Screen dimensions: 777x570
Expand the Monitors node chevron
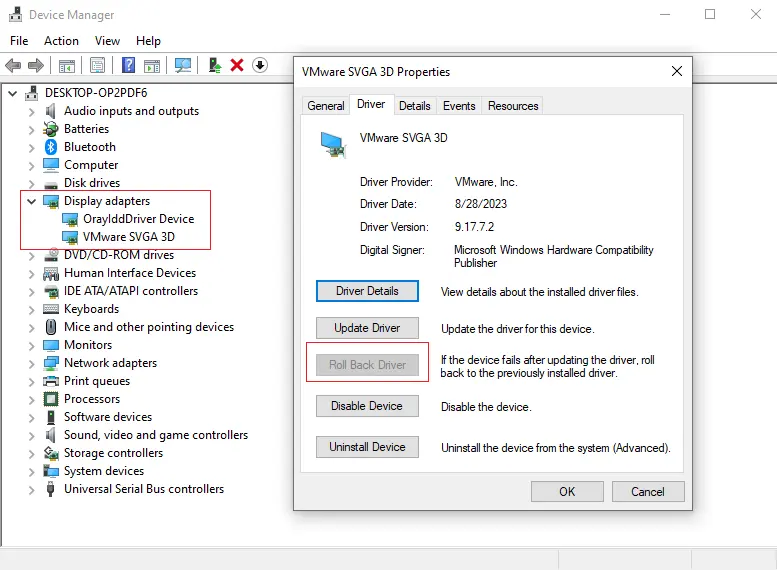pos(31,345)
